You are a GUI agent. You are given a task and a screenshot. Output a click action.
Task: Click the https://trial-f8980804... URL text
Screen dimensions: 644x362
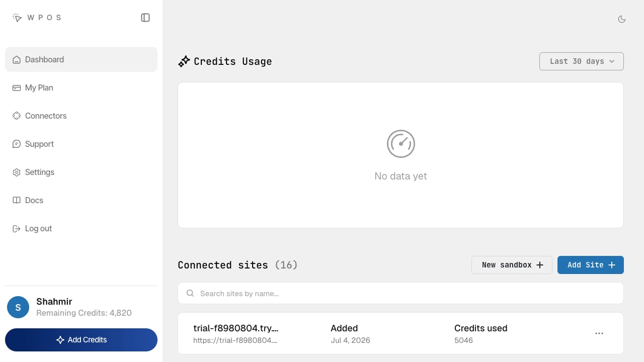pos(235,340)
